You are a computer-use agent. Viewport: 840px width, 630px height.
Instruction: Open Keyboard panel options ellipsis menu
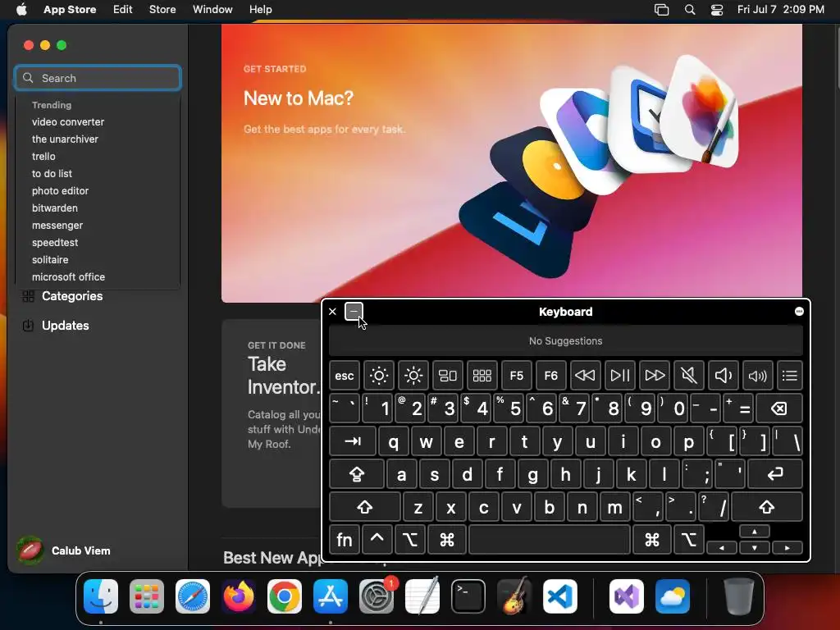point(799,312)
